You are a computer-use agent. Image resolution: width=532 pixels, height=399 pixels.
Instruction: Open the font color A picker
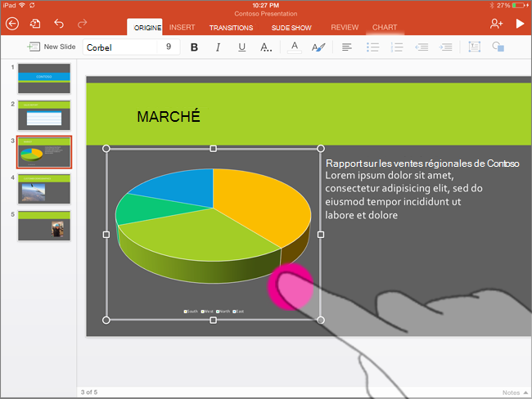pos(295,47)
